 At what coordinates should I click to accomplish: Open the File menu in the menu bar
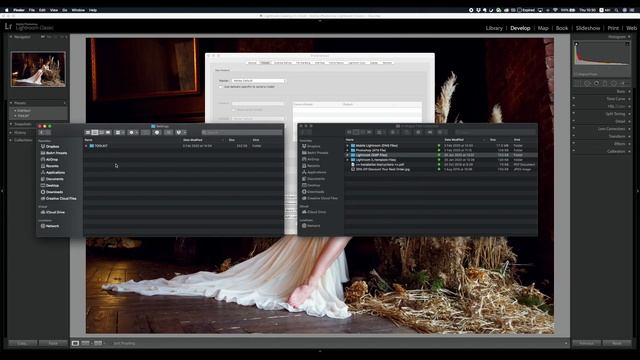tap(31, 10)
